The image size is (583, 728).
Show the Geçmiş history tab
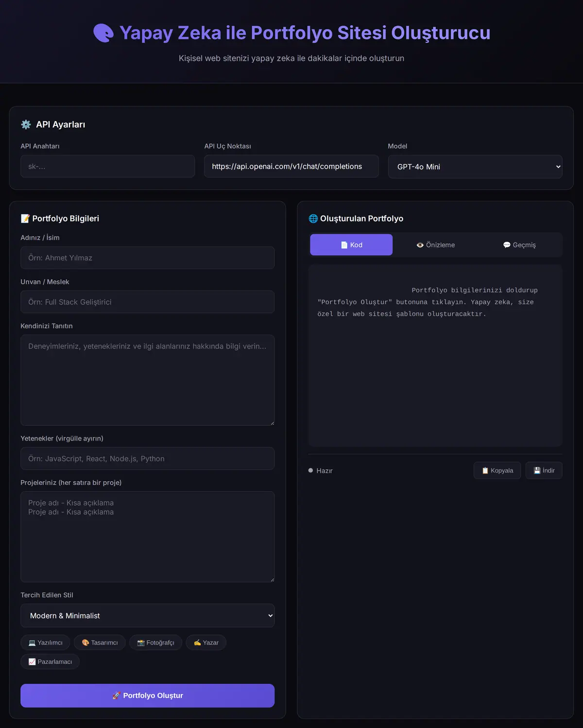519,245
